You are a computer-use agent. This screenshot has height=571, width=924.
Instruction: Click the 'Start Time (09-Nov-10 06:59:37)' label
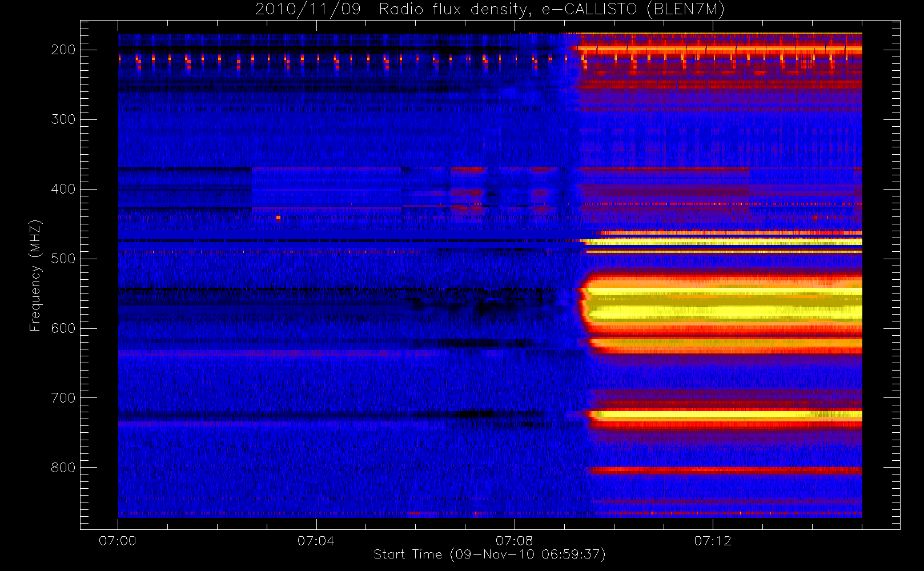[489, 554]
